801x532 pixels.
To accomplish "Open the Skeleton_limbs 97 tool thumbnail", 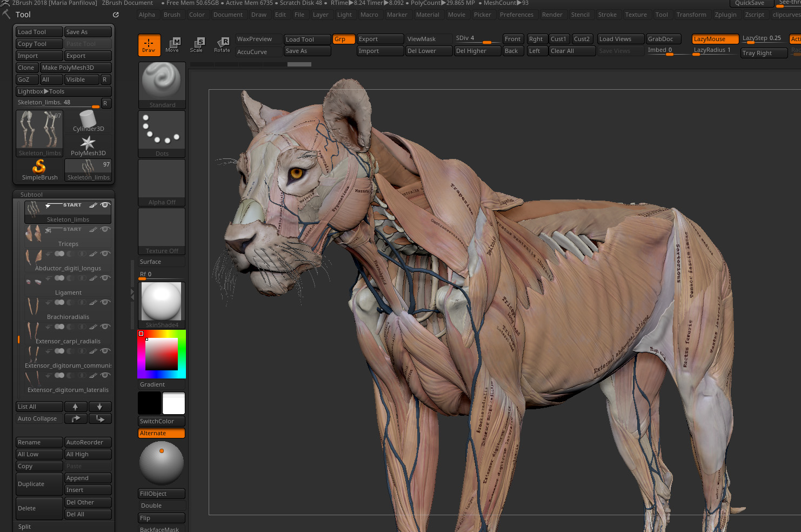I will tap(88, 170).
